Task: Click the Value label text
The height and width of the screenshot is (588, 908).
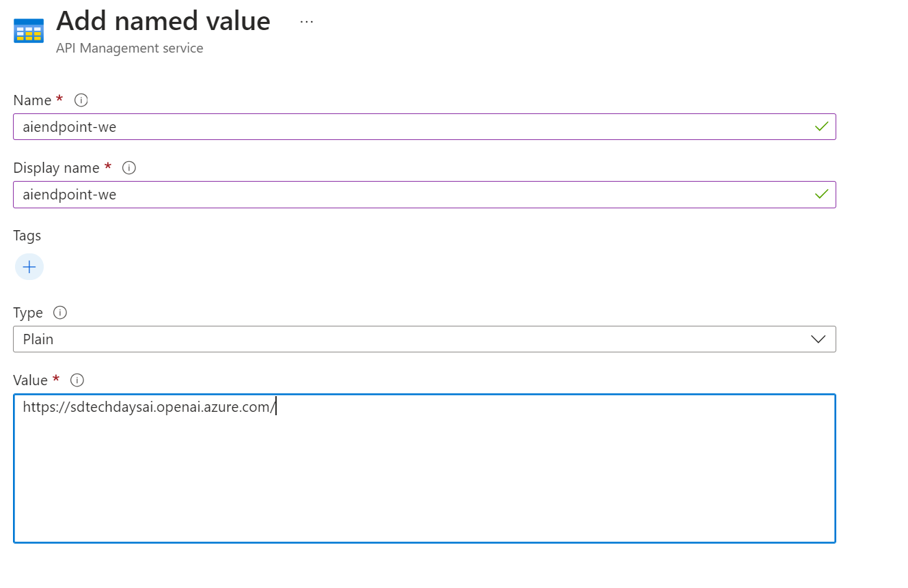Action: pos(31,380)
